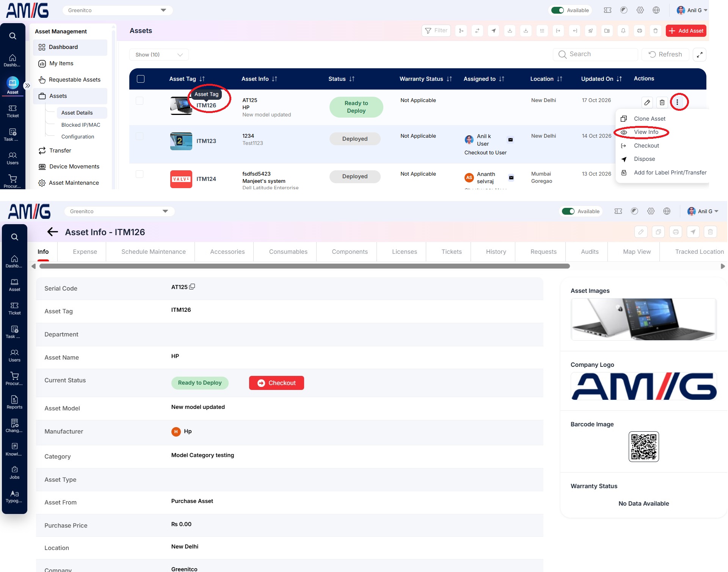Click the red Checkout button
The height and width of the screenshot is (572, 728).
coord(276,383)
